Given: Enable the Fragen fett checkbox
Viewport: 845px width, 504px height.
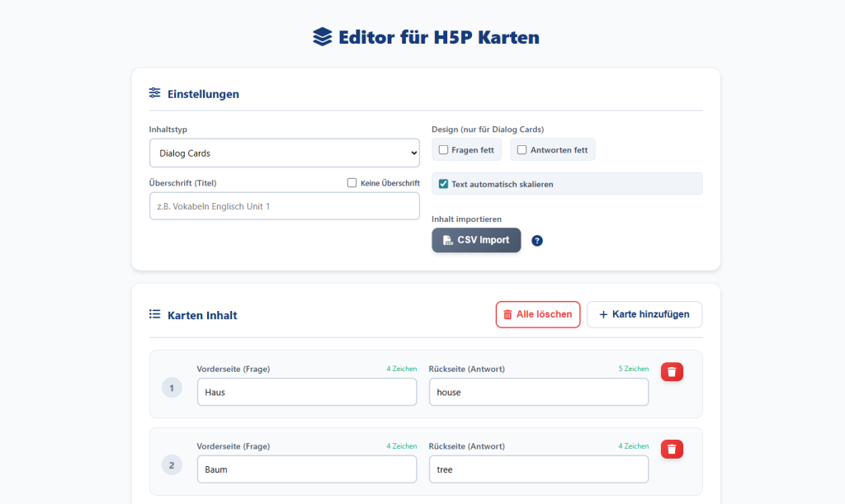Looking at the screenshot, I should click(x=444, y=150).
